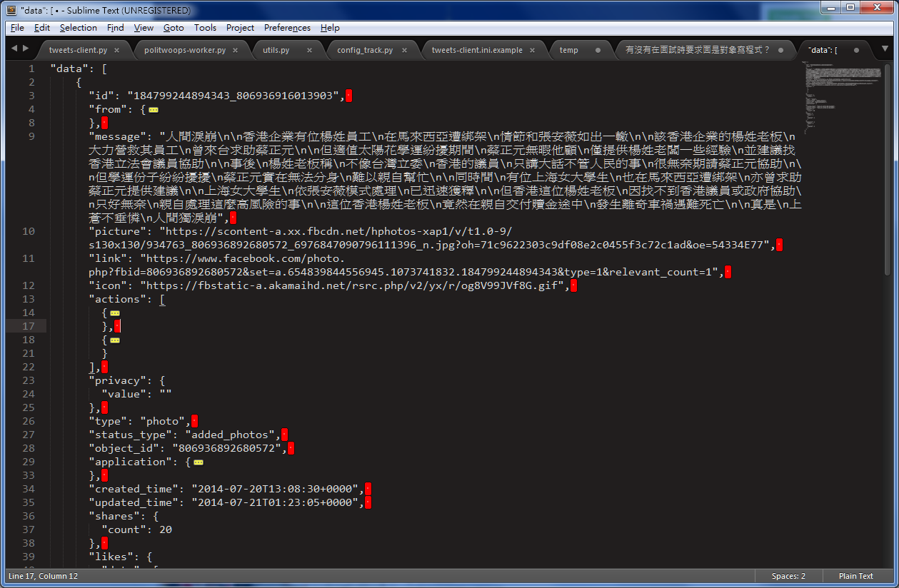Switch to the config_track.py tab

click(x=364, y=51)
